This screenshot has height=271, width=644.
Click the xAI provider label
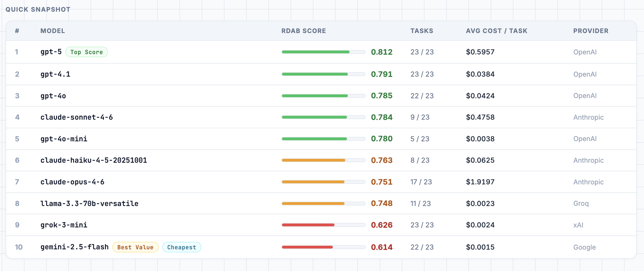(578, 225)
